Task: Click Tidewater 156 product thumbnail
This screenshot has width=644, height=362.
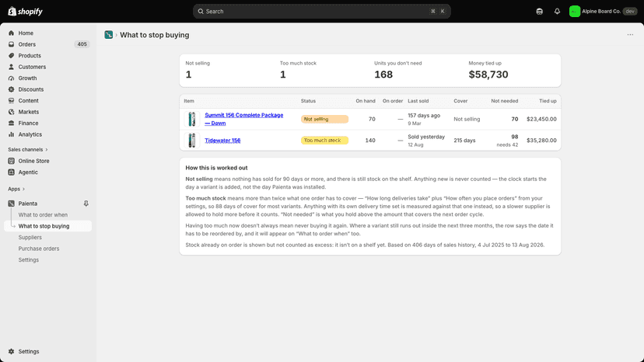Action: [x=192, y=141]
